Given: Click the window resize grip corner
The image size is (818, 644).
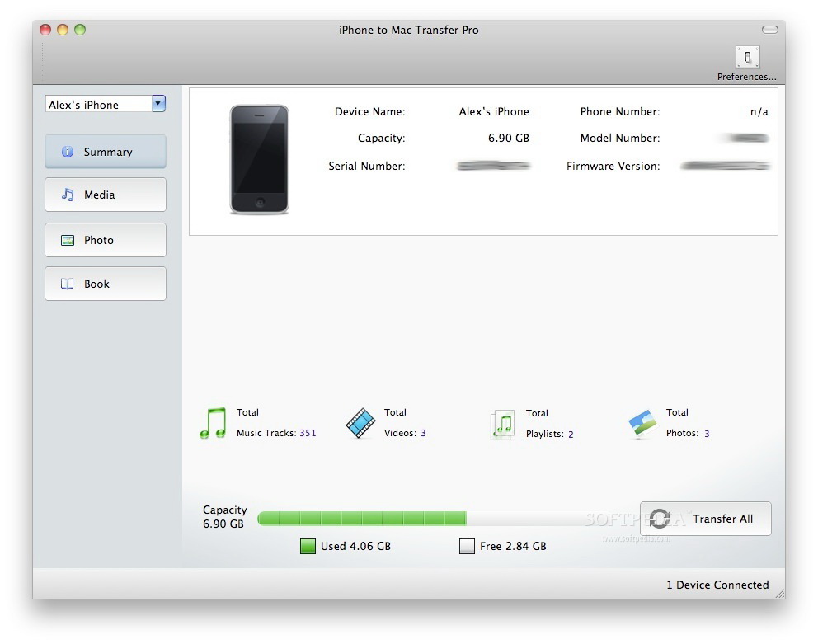Looking at the screenshot, I should (780, 594).
